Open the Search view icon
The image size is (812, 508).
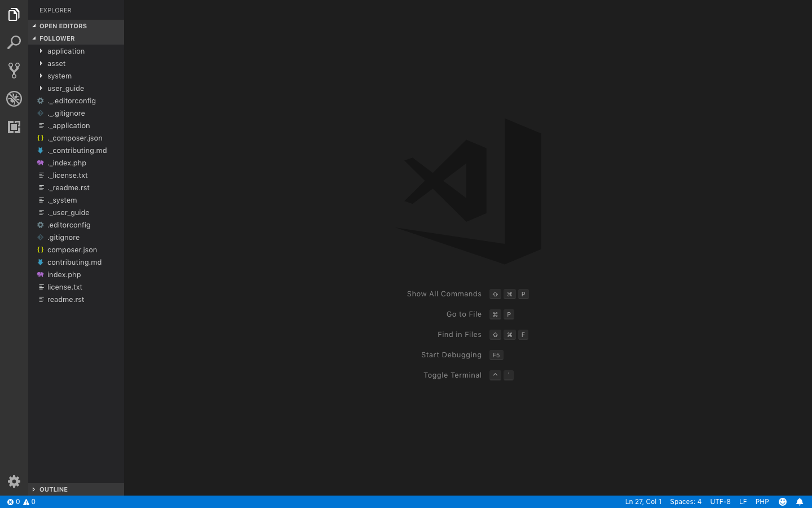pyautogui.click(x=14, y=42)
